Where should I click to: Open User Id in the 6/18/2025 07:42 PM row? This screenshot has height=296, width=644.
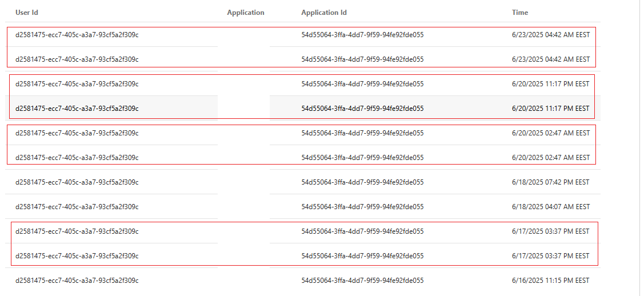click(x=77, y=182)
